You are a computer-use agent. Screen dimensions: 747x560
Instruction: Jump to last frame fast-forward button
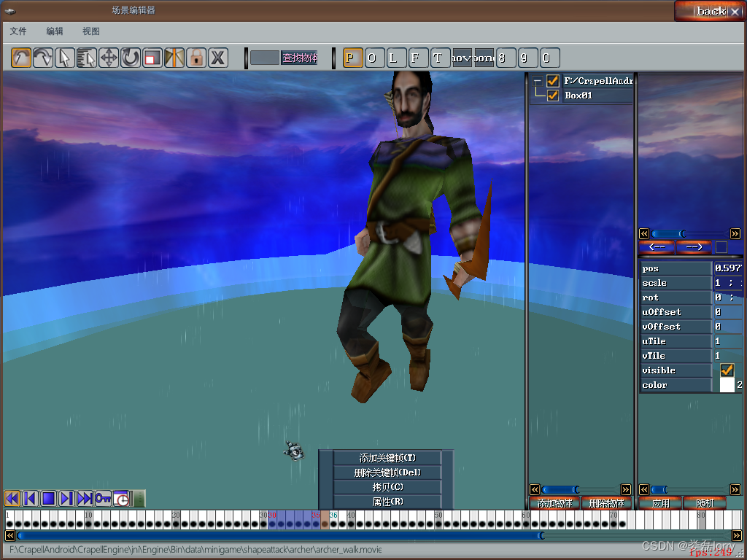[x=85, y=499]
